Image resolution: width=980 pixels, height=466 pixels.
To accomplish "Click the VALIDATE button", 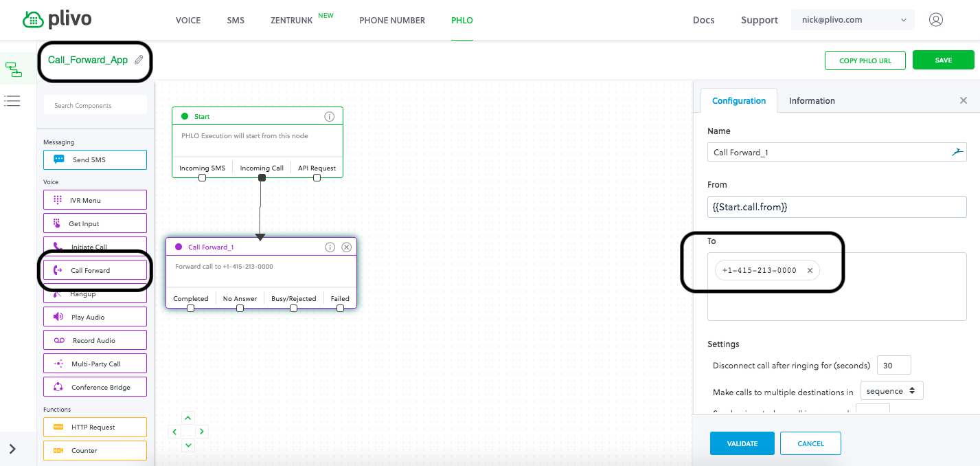I will point(742,443).
